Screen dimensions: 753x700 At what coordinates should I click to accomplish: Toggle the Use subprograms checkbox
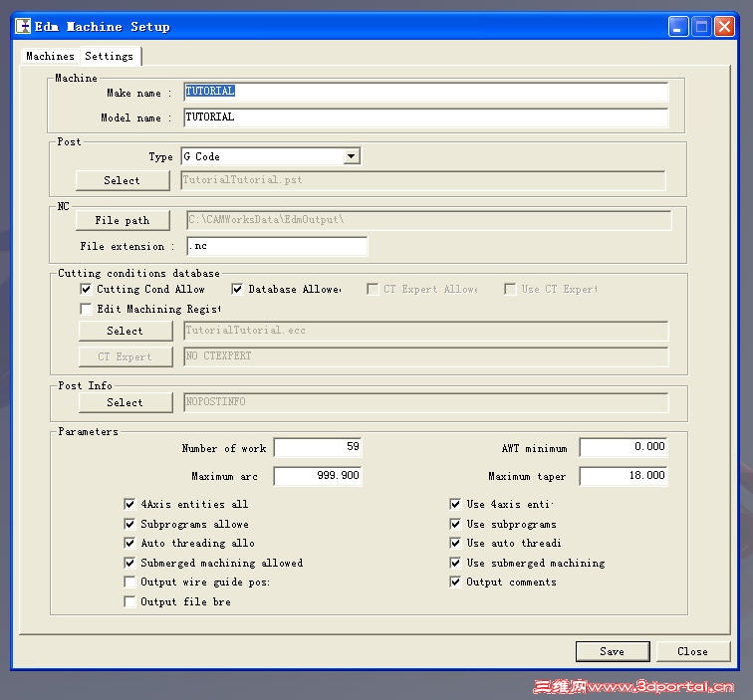[455, 524]
